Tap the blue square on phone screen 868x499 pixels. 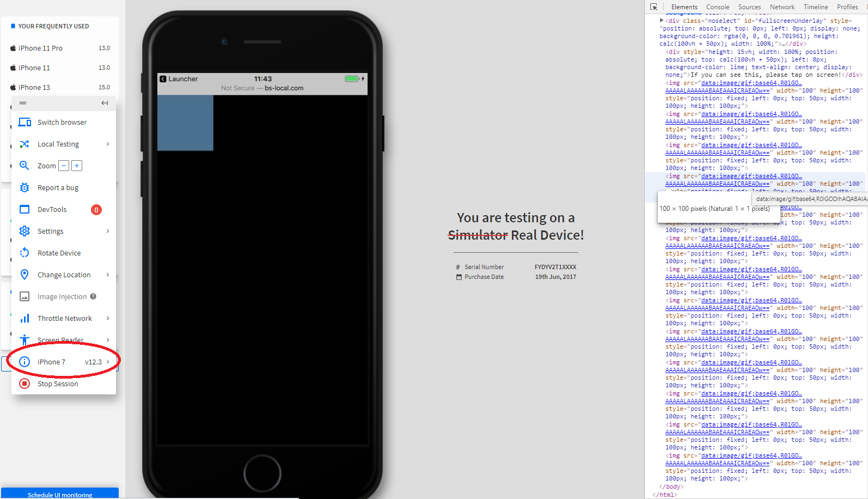[x=185, y=123]
